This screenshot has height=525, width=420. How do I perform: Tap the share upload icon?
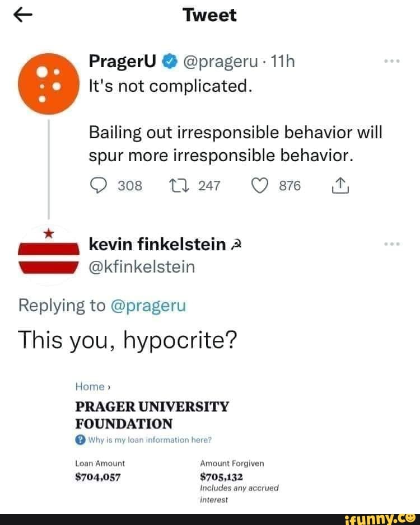(x=339, y=185)
